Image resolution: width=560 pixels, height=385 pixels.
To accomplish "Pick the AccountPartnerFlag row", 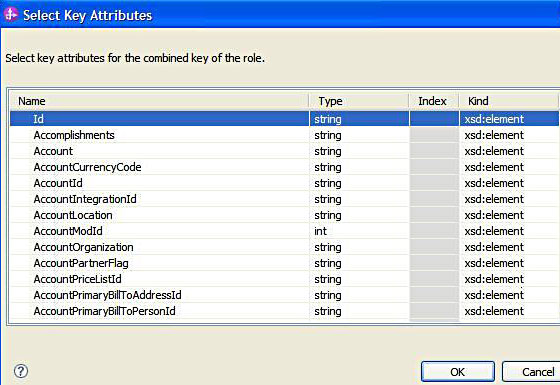I will [284, 263].
